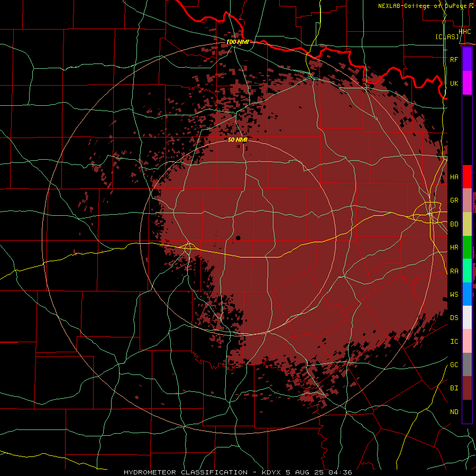Click the WS legend label
This screenshot has width=476, height=476.
click(x=454, y=295)
